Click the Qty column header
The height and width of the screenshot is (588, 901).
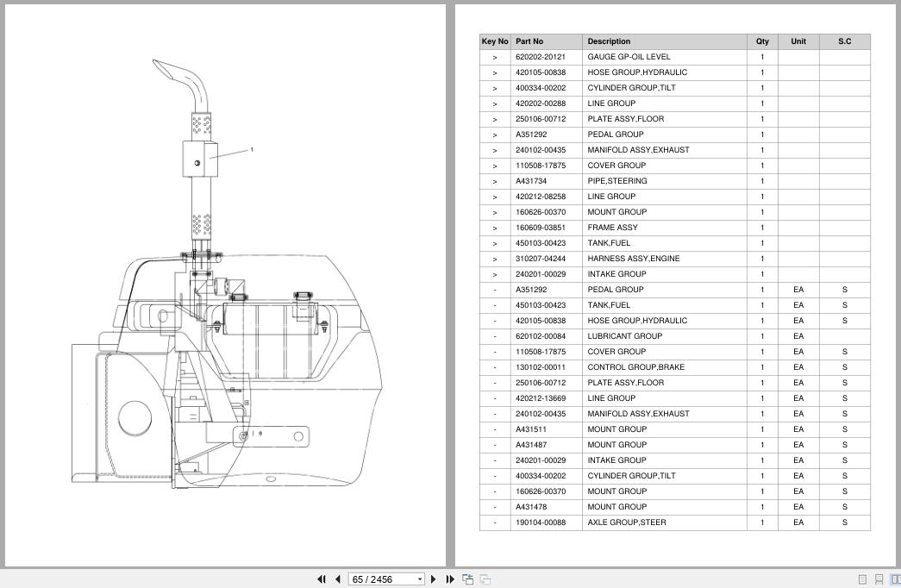[762, 41]
